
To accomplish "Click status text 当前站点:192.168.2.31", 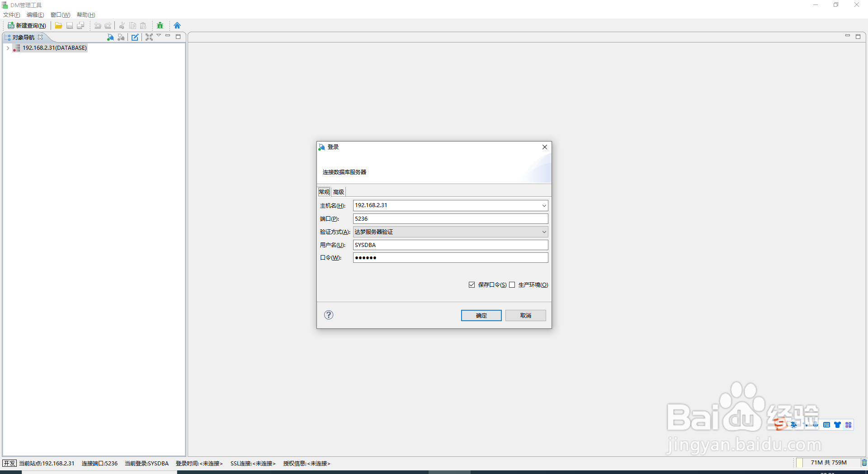I will [x=47, y=463].
